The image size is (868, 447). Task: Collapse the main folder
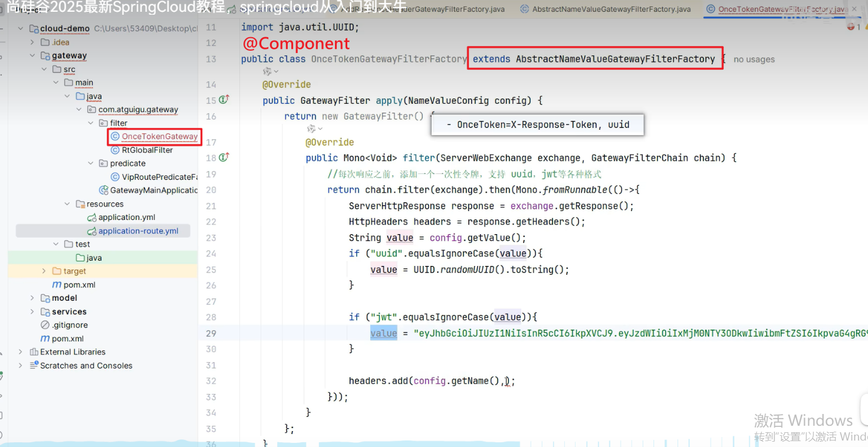pyautogui.click(x=55, y=83)
